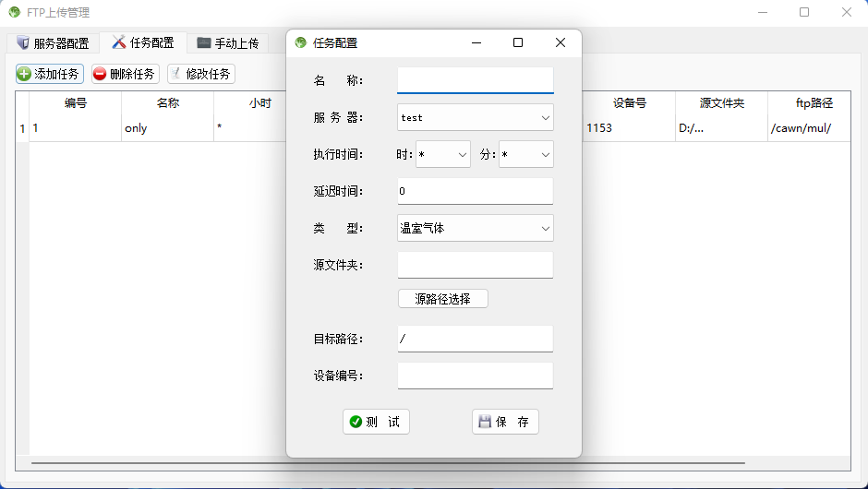Click the 延迟时间 input field

(x=476, y=191)
